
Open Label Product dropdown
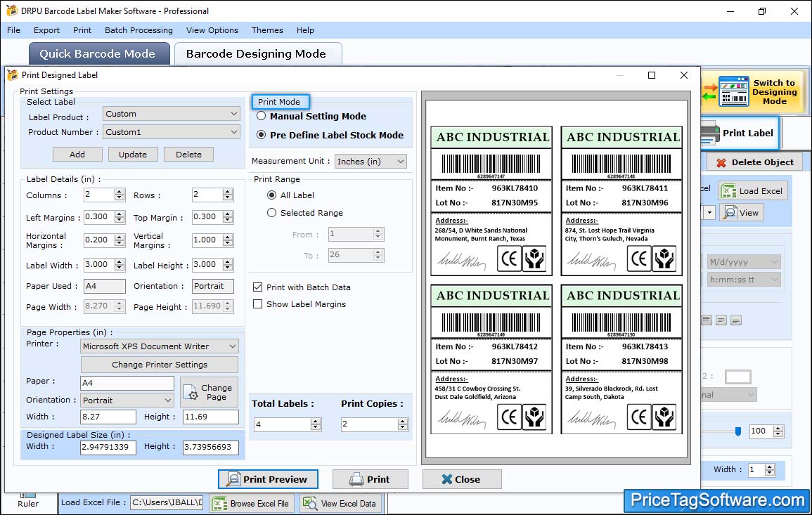172,114
